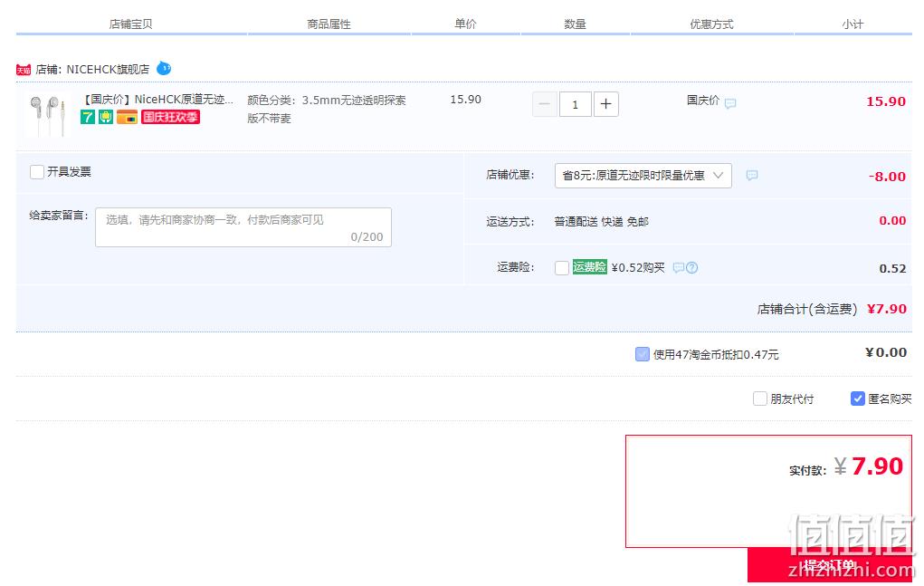Click the 数量 column header
This screenshot has height=586, width=924.
tap(576, 24)
